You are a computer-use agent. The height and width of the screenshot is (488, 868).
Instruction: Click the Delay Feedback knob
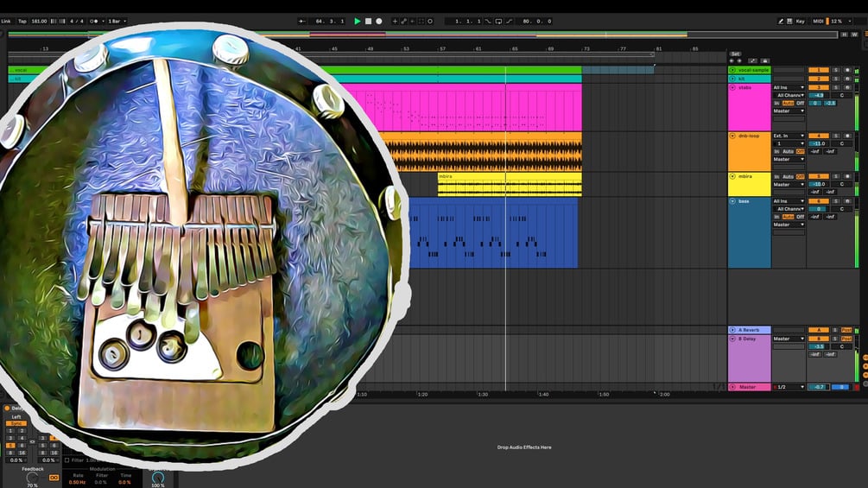pos(32,478)
